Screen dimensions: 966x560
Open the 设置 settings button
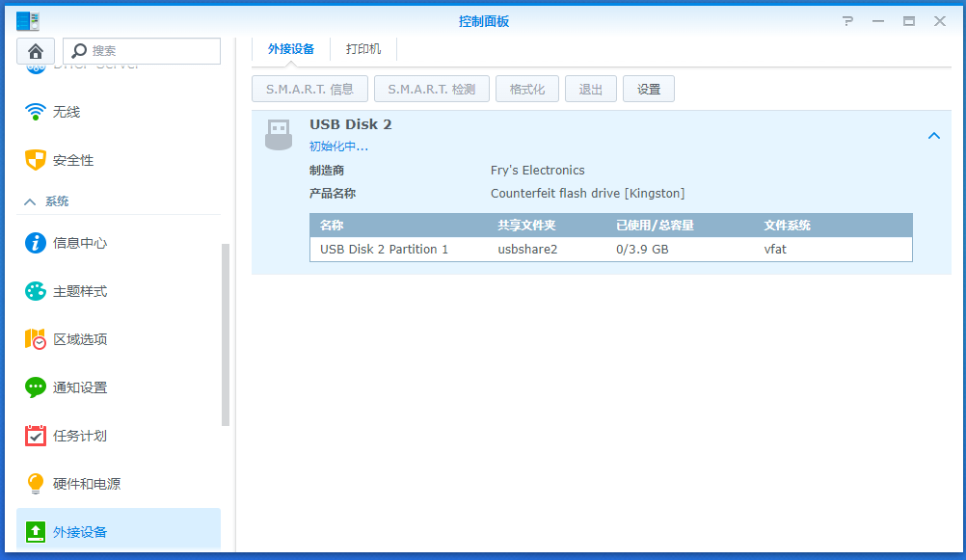649,90
